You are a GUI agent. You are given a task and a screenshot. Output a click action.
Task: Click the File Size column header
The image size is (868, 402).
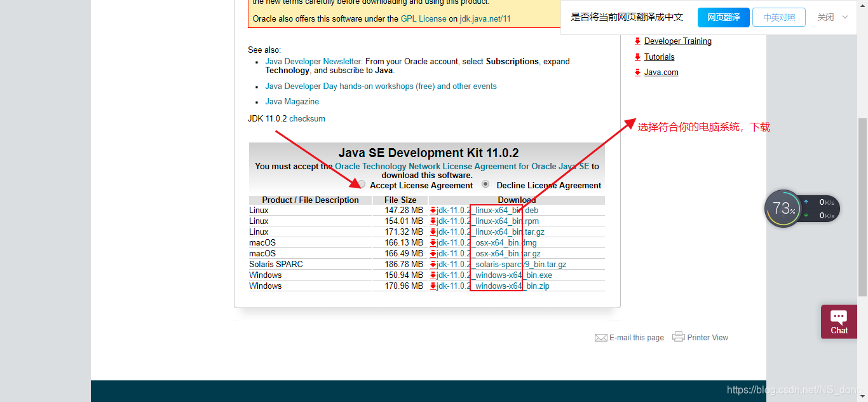tap(400, 200)
